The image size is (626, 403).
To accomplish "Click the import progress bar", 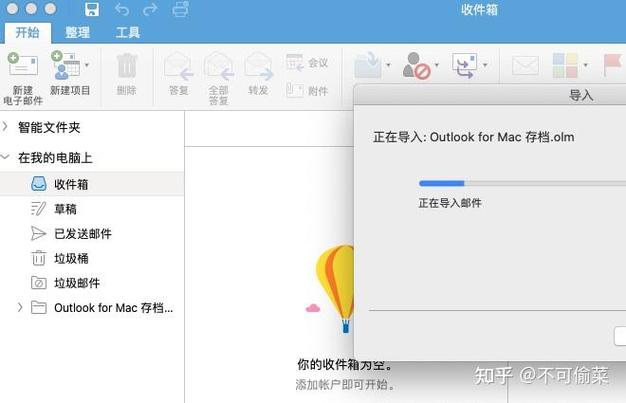I will 522,183.
